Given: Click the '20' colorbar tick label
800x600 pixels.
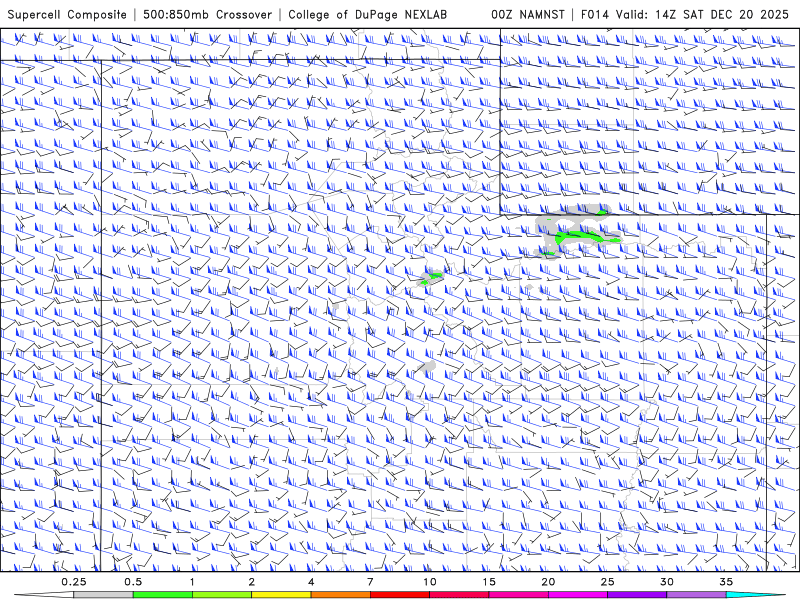Looking at the screenshot, I should click(x=548, y=582).
